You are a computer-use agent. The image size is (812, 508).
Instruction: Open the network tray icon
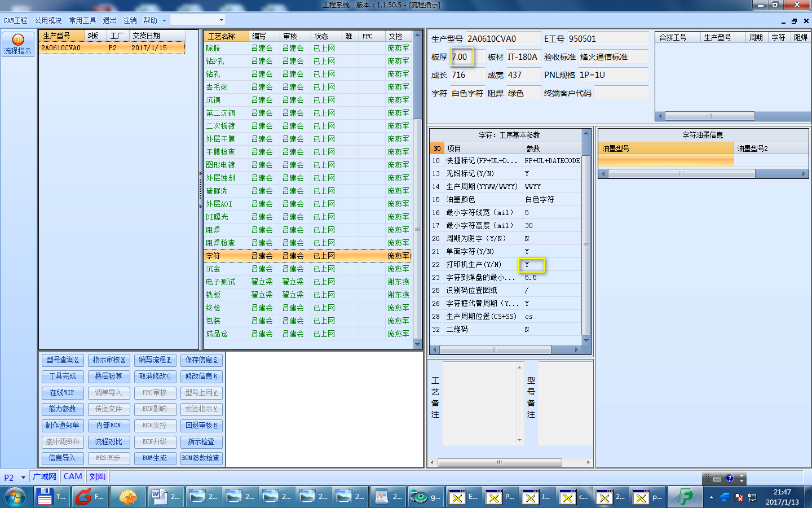(752, 497)
